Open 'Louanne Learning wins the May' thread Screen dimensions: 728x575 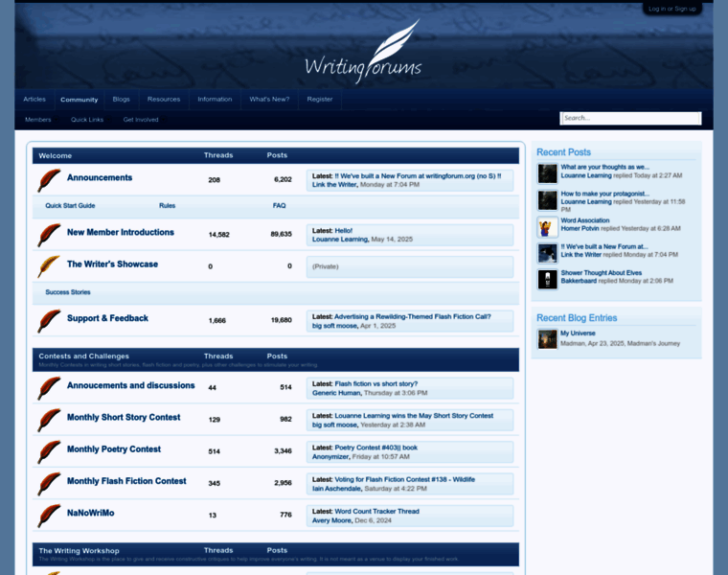point(414,416)
